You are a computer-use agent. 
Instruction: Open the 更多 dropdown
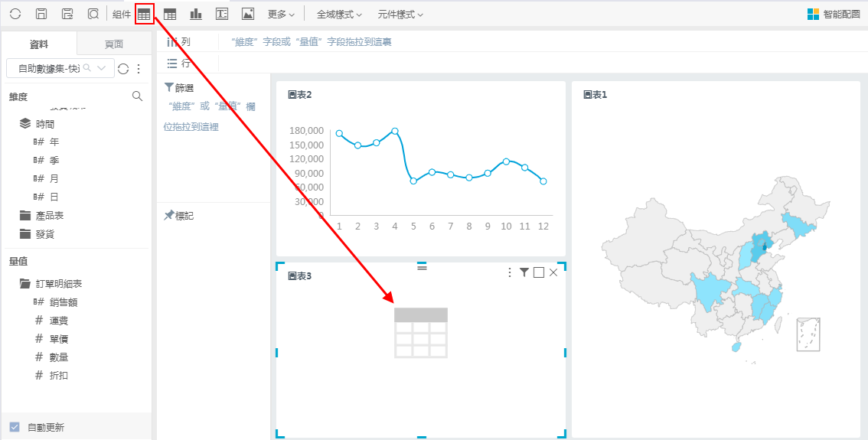[281, 14]
